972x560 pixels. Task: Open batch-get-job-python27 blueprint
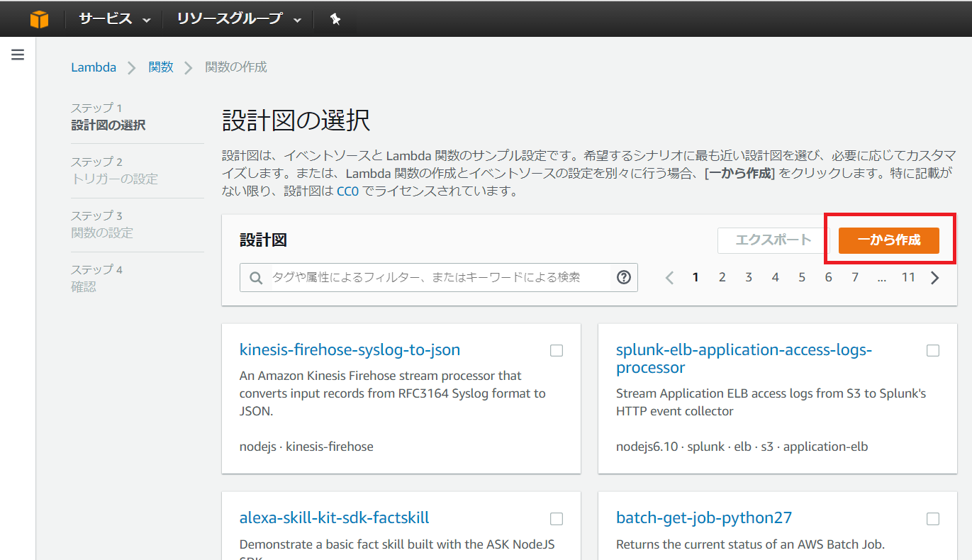tap(704, 517)
